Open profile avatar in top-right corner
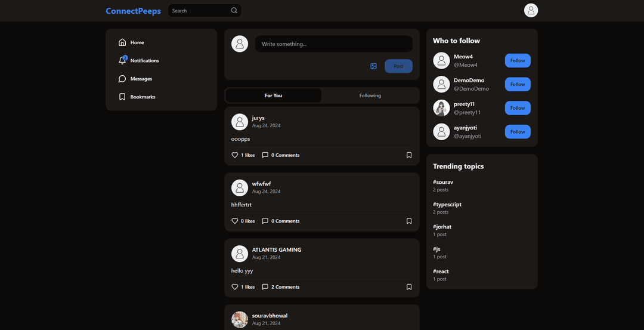The height and width of the screenshot is (330, 644). (x=531, y=10)
